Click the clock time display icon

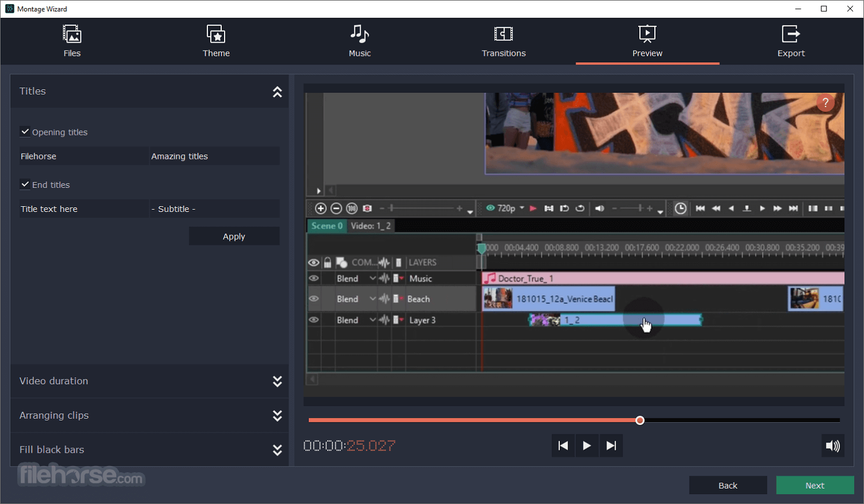click(680, 209)
